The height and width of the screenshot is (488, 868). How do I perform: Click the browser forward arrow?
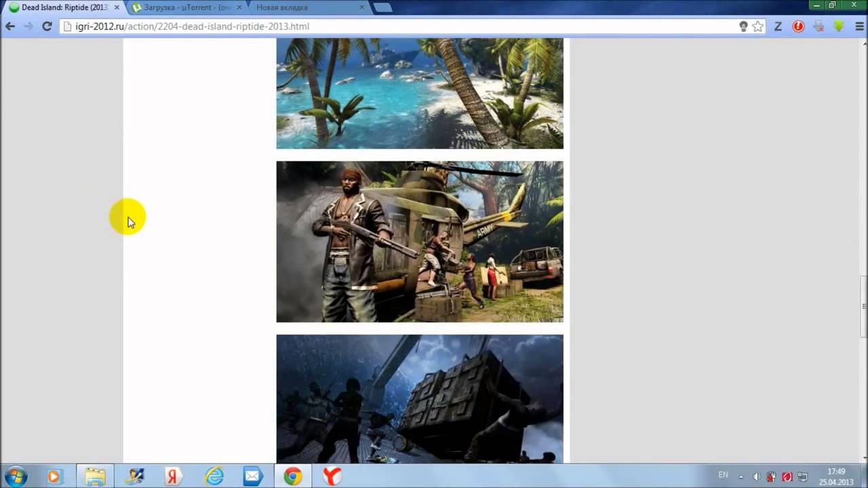click(28, 26)
